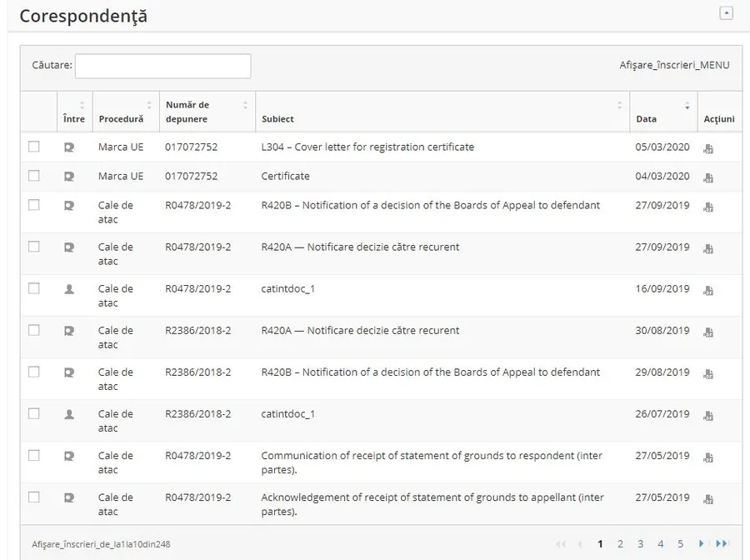Screen dimensions: 750x560
Task: Jump to the last page of results
Action: tap(722, 544)
